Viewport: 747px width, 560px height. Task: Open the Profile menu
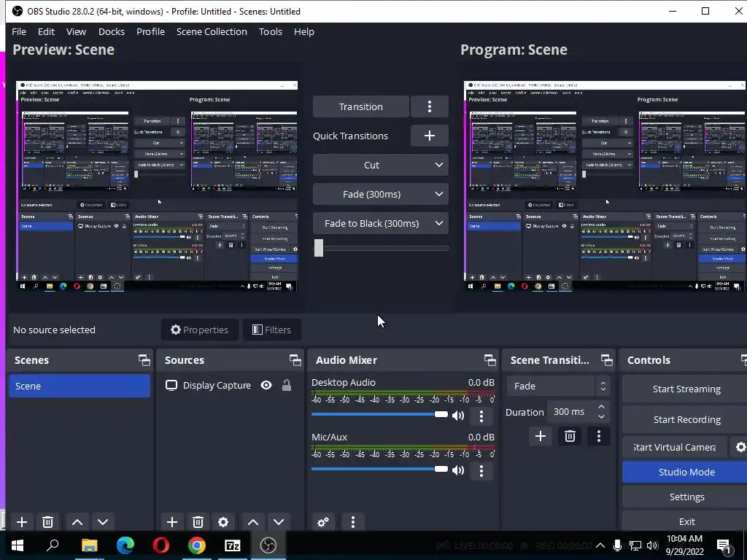click(x=150, y=31)
